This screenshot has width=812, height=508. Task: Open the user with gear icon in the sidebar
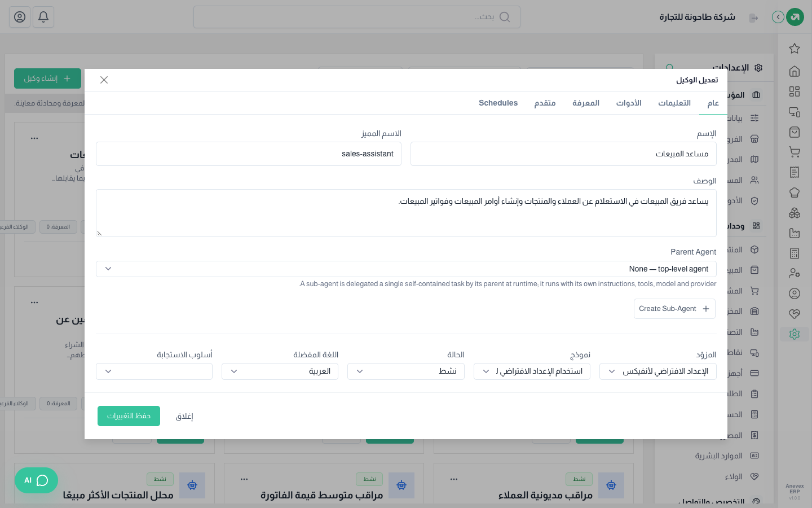point(795,273)
